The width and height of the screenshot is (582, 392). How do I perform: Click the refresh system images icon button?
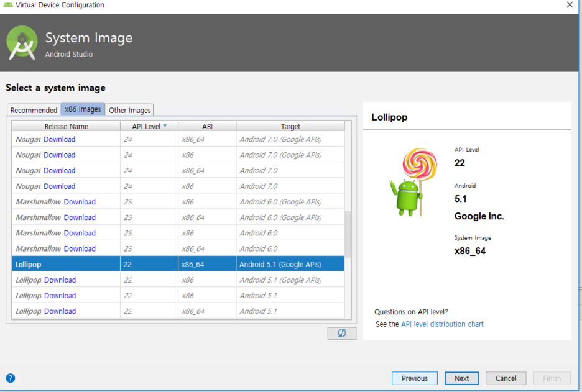(x=341, y=333)
